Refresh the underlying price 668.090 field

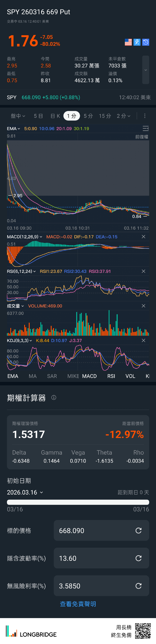click(x=138, y=531)
